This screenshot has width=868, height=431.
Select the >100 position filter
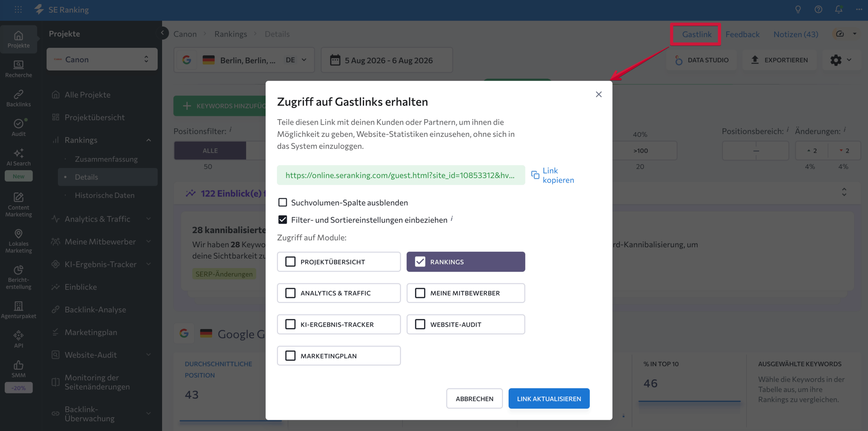pos(640,150)
